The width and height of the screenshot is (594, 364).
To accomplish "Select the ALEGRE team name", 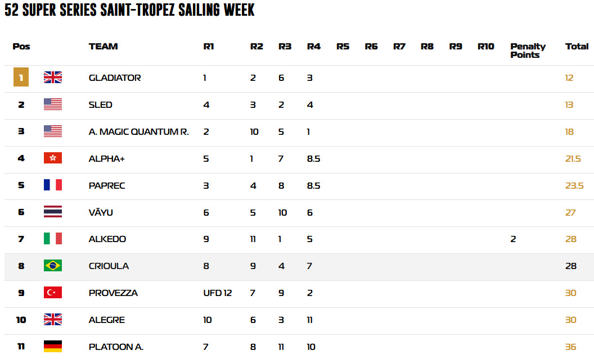I will click(x=107, y=320).
